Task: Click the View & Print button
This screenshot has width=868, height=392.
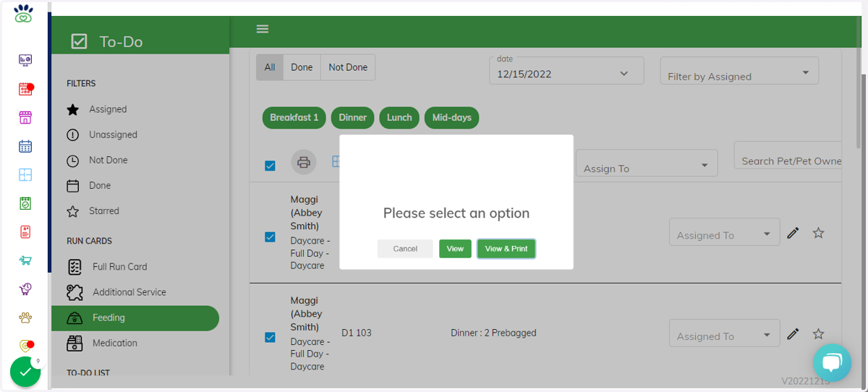Action: 506,249
